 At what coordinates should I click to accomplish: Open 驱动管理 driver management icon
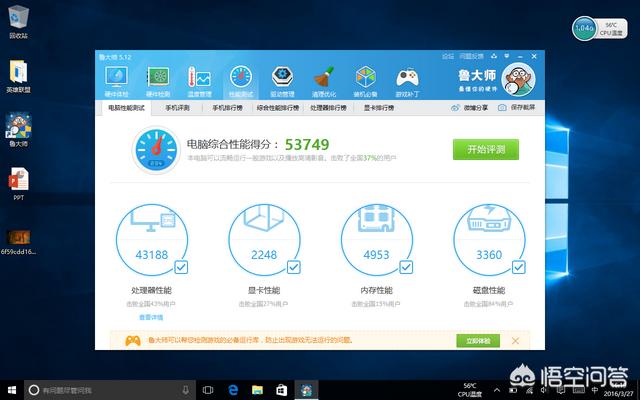tap(283, 79)
